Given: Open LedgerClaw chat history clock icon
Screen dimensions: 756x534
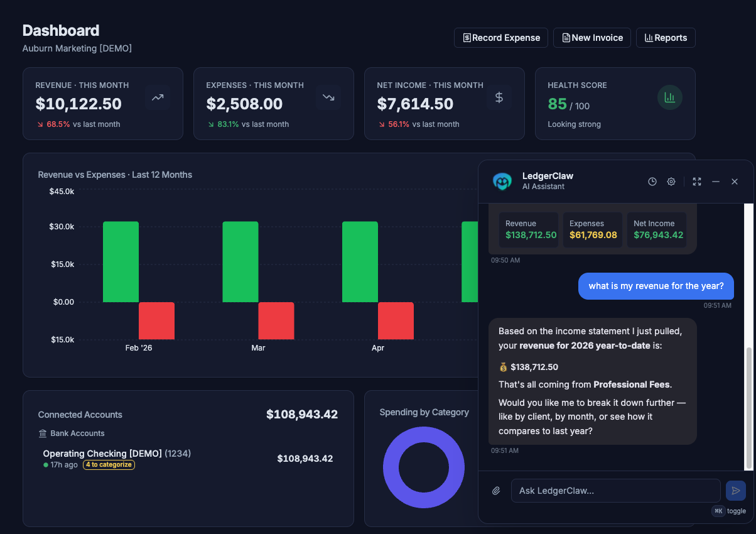Looking at the screenshot, I should point(652,182).
